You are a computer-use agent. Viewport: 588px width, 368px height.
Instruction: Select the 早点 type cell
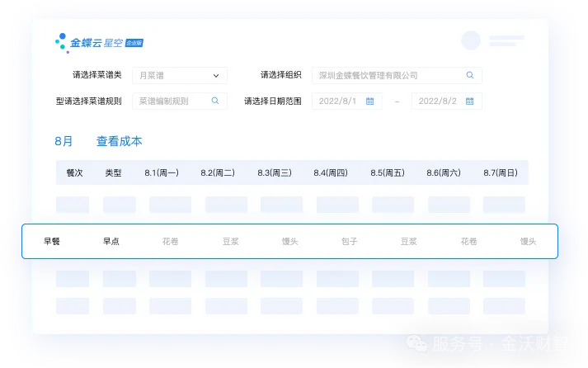[111, 241]
